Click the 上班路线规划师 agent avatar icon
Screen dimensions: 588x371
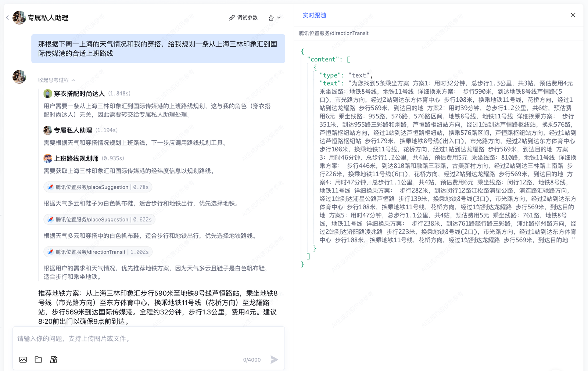click(48, 158)
